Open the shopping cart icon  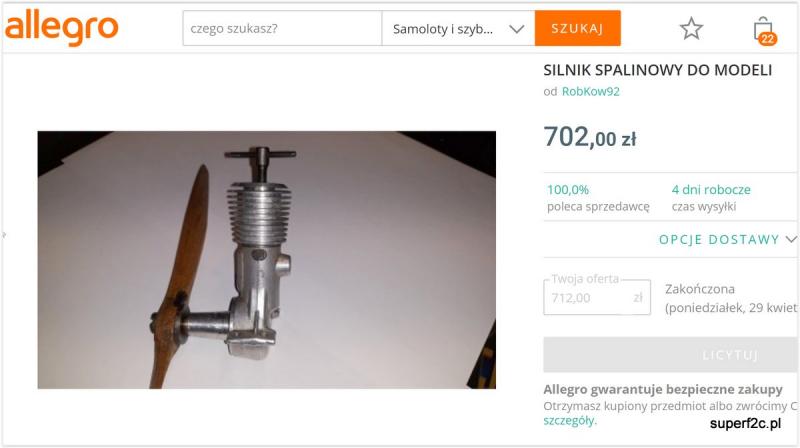764,31
